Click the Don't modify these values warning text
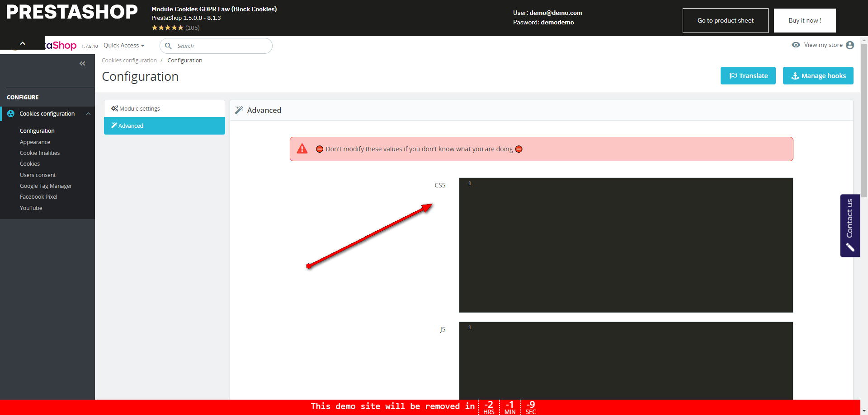 (419, 149)
